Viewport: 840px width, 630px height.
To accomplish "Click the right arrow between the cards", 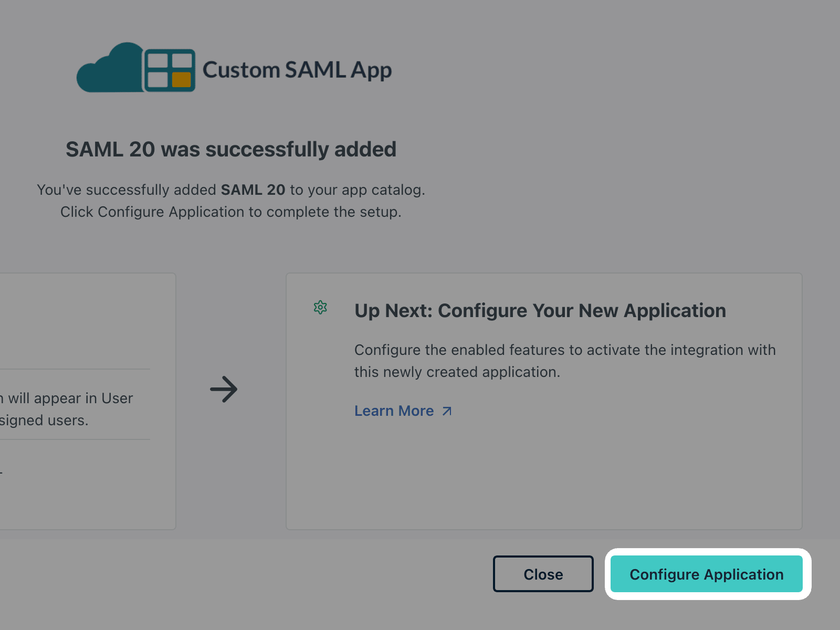I will [224, 389].
